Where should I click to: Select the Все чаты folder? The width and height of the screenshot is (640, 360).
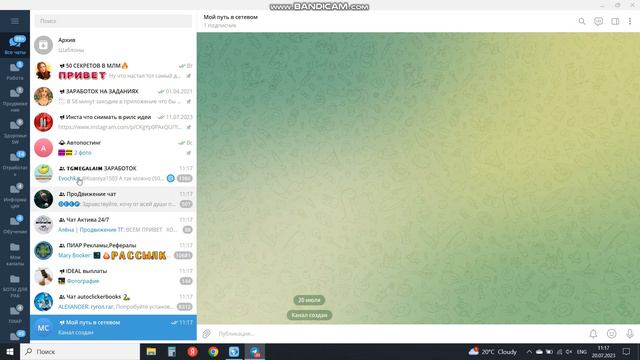(x=15, y=44)
